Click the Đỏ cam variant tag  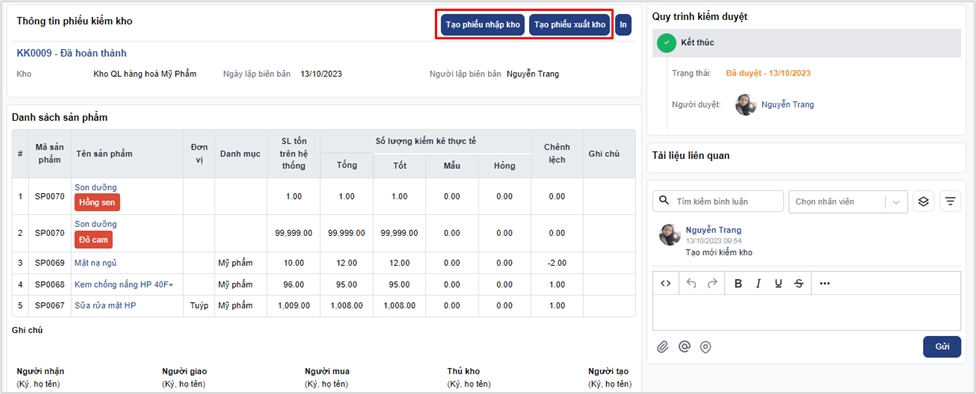pos(94,240)
